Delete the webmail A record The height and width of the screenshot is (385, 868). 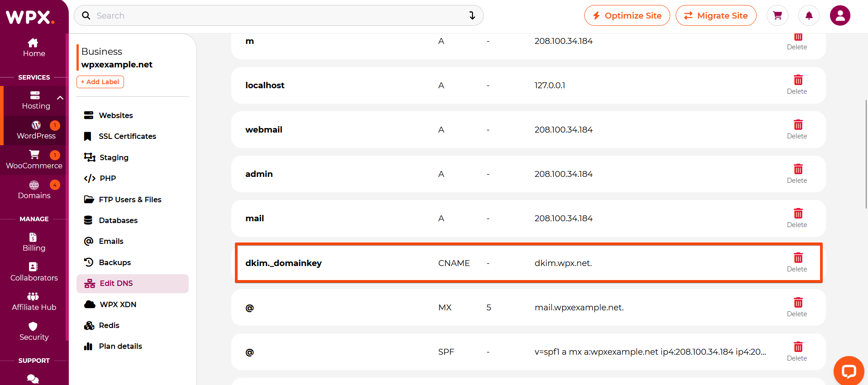797,129
